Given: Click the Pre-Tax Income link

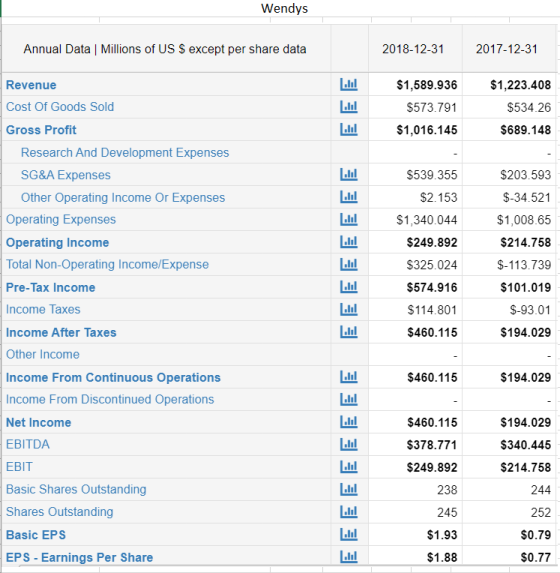Looking at the screenshot, I should 50,288.
